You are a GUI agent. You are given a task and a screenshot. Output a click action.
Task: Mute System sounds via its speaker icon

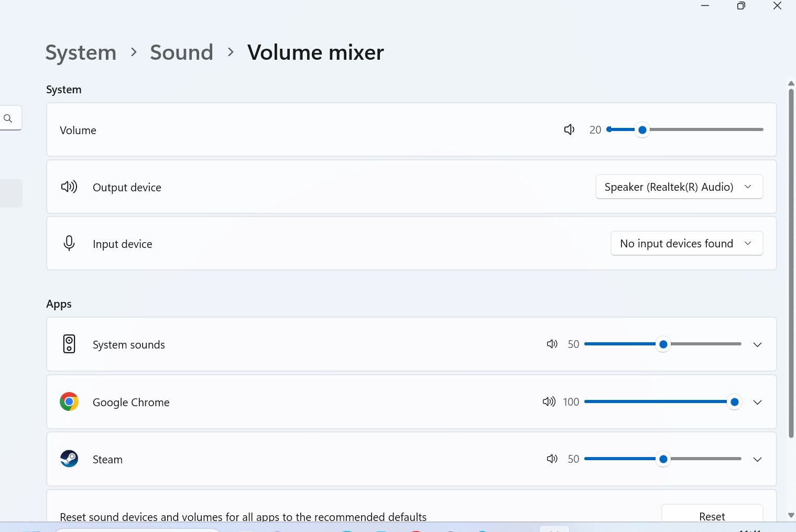(x=552, y=344)
